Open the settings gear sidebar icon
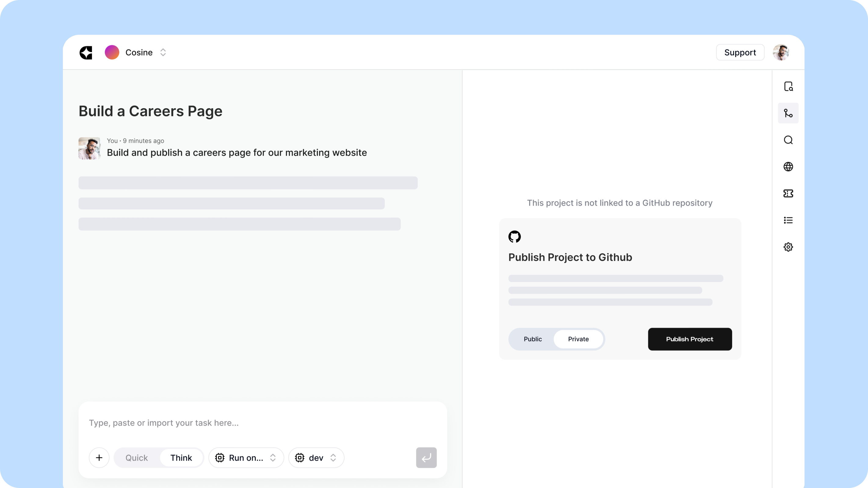Screen dimensions: 868x488 tap(788, 247)
